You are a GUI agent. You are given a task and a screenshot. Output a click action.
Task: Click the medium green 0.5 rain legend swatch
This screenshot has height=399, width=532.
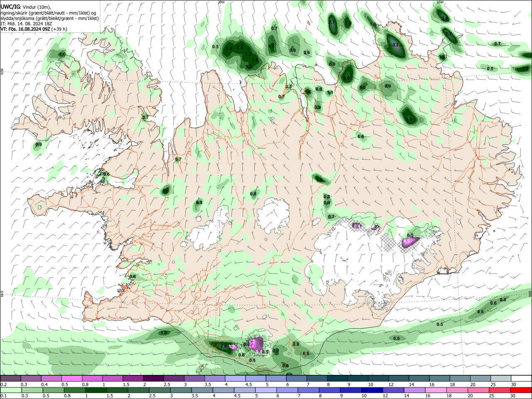54,390
